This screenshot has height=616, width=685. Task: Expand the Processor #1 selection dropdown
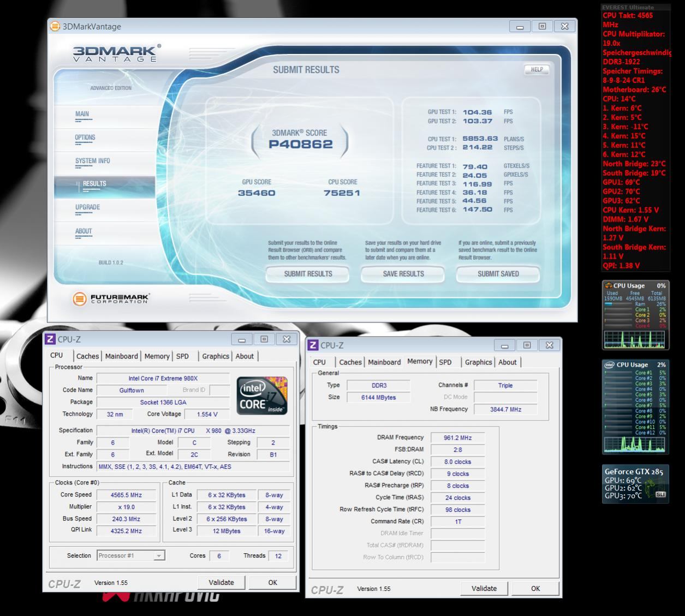pos(159,556)
